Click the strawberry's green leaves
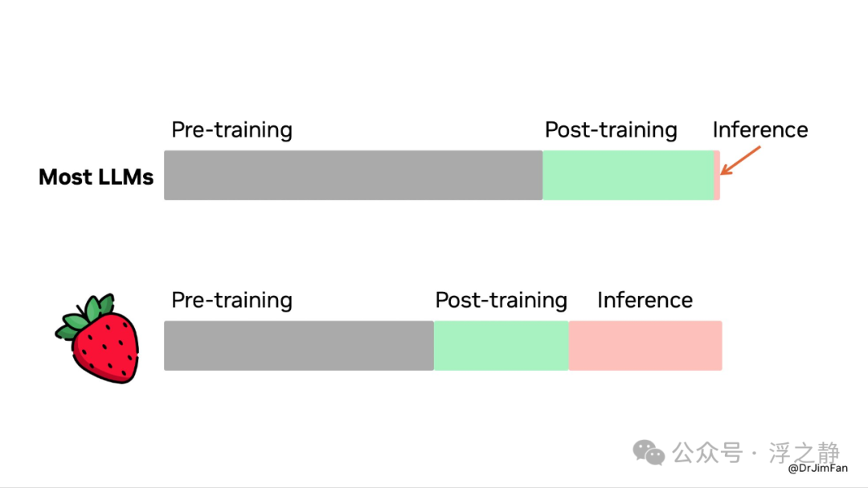Image resolution: width=868 pixels, height=488 pixels. click(x=86, y=317)
